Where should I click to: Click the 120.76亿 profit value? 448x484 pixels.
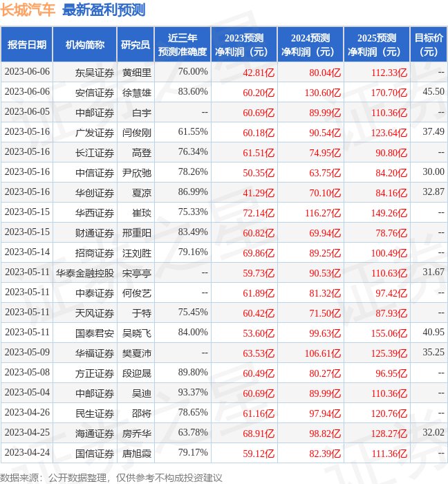[x=389, y=414]
